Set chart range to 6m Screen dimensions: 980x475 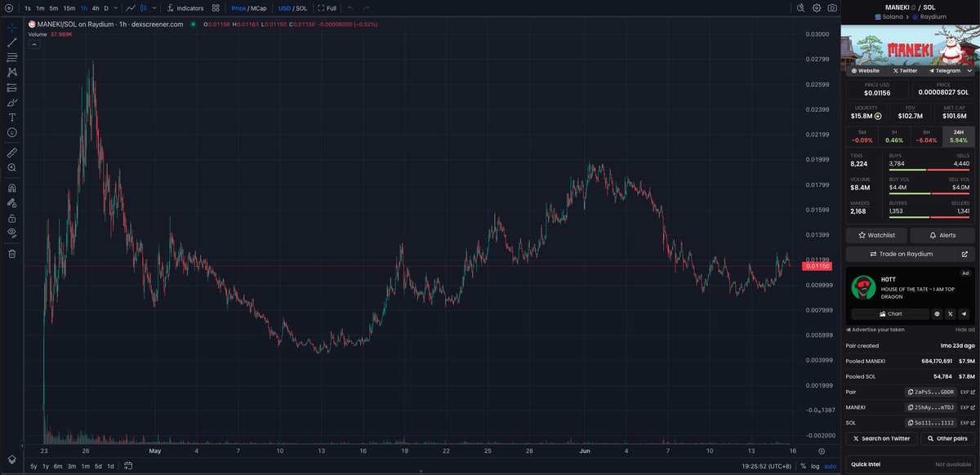pos(58,466)
